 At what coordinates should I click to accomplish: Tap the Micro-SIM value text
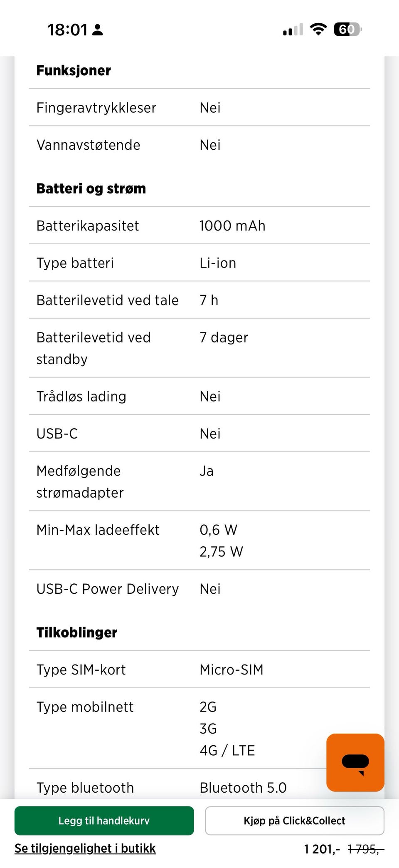tap(232, 670)
